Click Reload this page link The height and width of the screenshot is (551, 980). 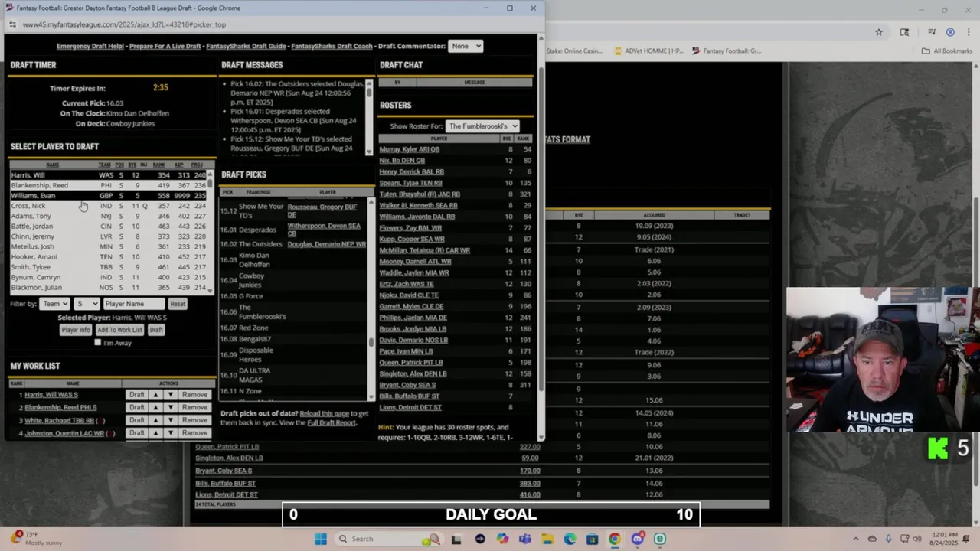324,413
